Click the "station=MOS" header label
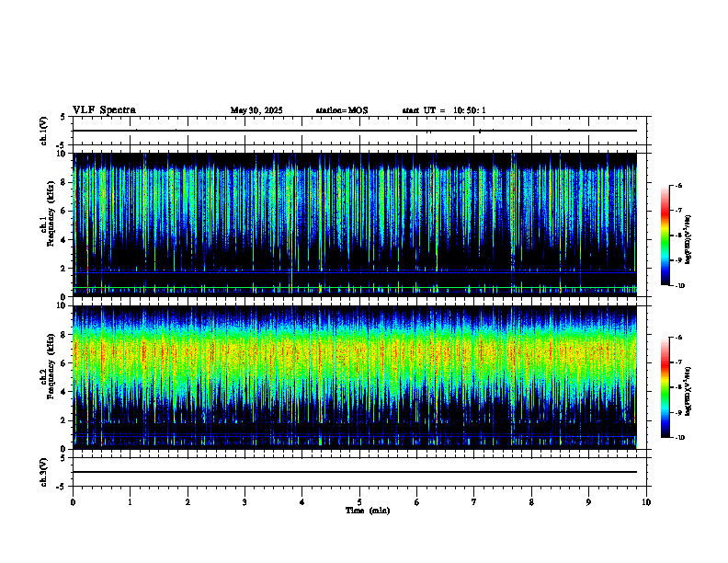Screen dimensions: 728x563 [342, 110]
